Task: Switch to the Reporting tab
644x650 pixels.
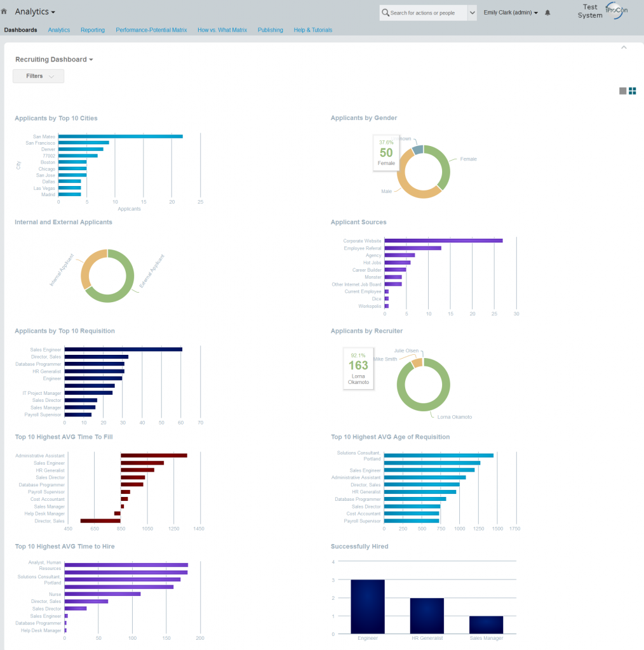Action: pyautogui.click(x=93, y=29)
